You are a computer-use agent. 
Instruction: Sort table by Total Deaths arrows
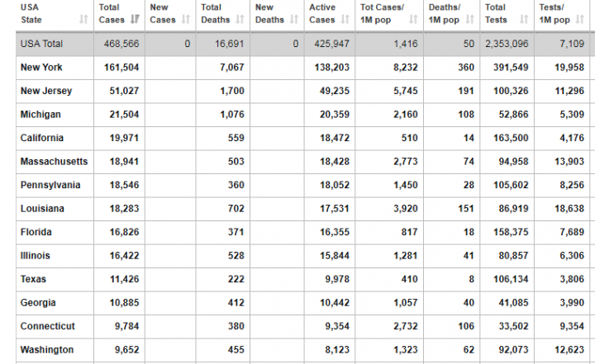pos(240,19)
